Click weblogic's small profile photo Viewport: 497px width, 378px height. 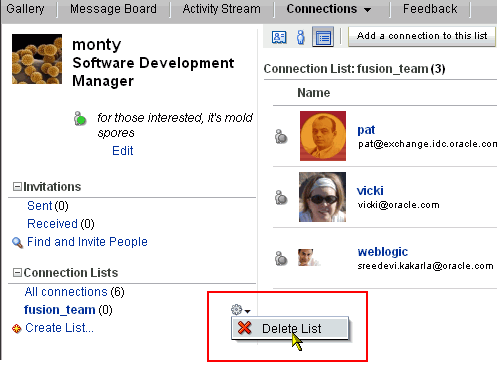[x=309, y=257]
